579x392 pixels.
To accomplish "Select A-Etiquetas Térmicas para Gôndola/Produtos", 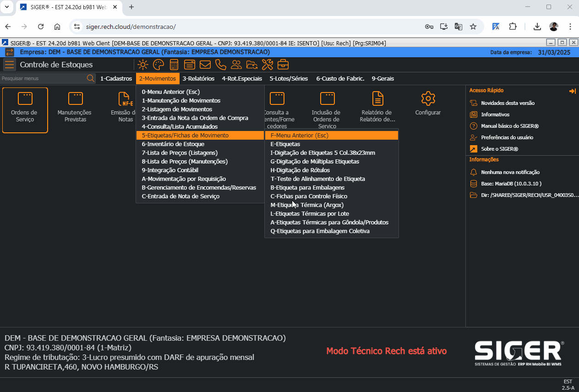I will [332, 222].
